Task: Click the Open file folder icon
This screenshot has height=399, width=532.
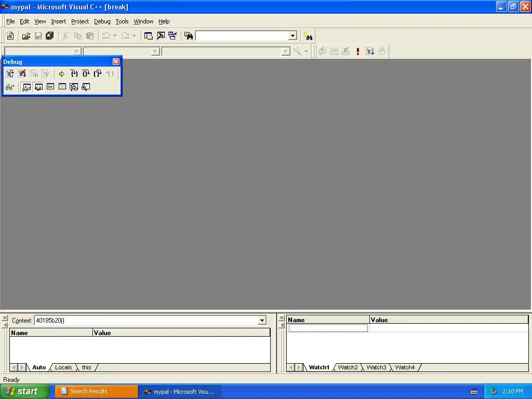Action: pos(26,36)
